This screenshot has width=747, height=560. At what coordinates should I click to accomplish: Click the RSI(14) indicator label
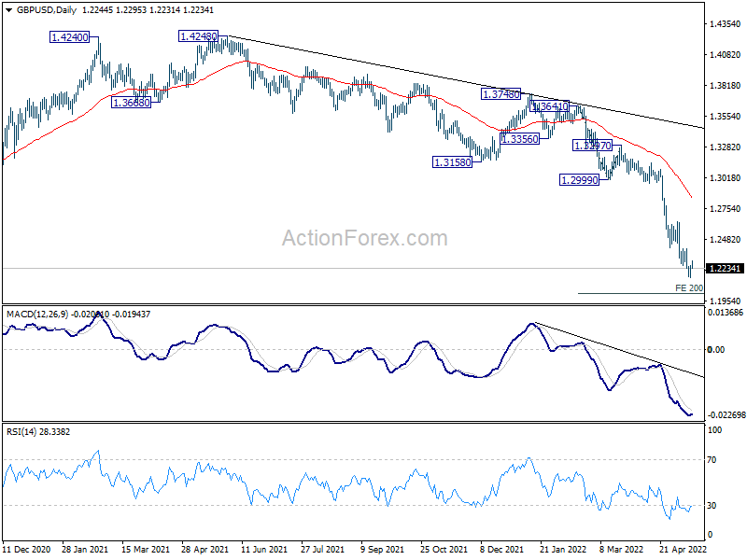(22, 432)
